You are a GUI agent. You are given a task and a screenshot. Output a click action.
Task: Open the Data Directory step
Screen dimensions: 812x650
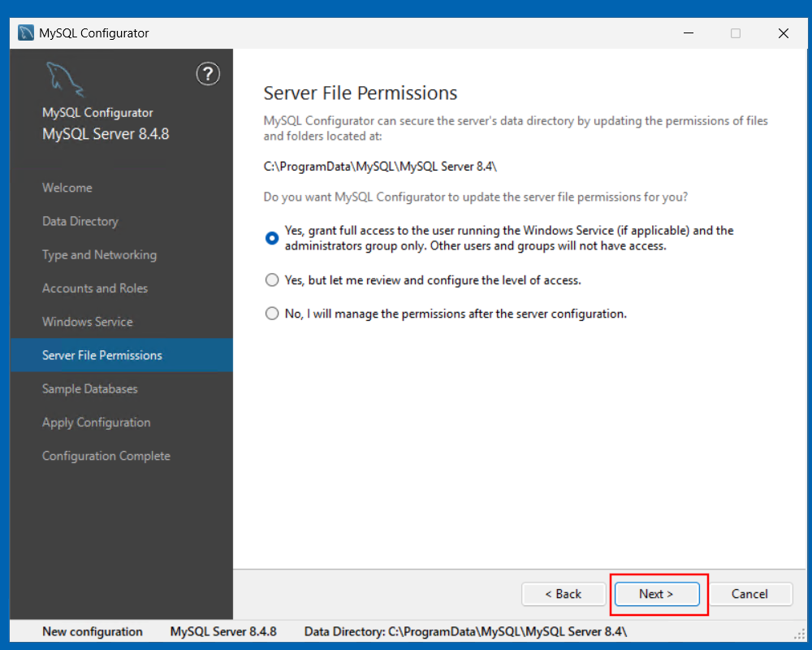coord(80,221)
